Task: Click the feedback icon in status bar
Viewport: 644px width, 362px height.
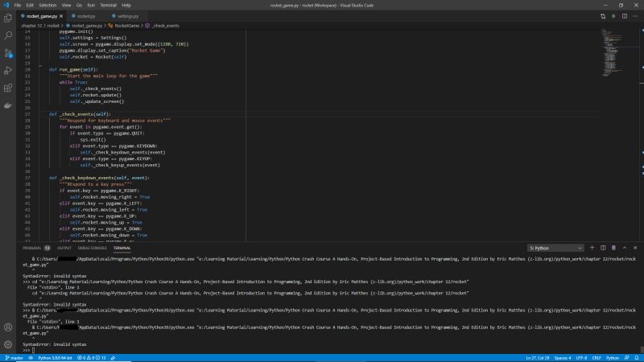Action: (626, 358)
